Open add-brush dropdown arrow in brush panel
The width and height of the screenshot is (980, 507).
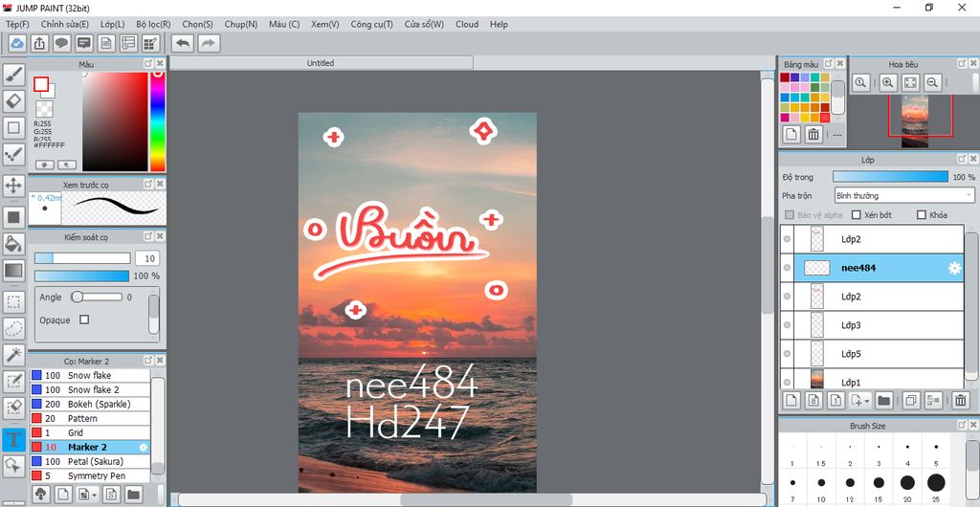pyautogui.click(x=94, y=496)
